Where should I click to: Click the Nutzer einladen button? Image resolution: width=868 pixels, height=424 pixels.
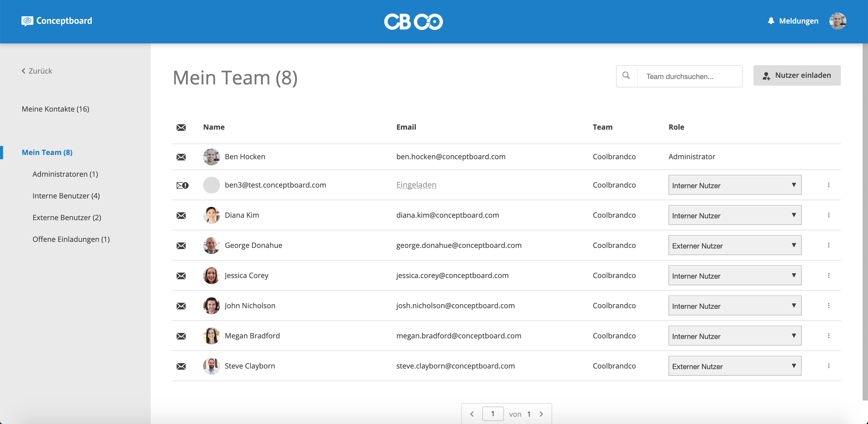[x=797, y=75]
